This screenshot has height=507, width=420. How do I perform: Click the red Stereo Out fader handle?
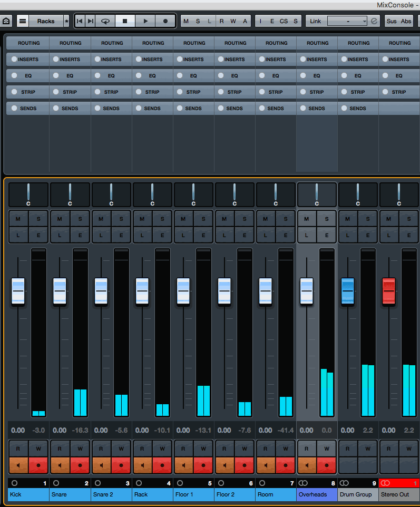[388, 291]
